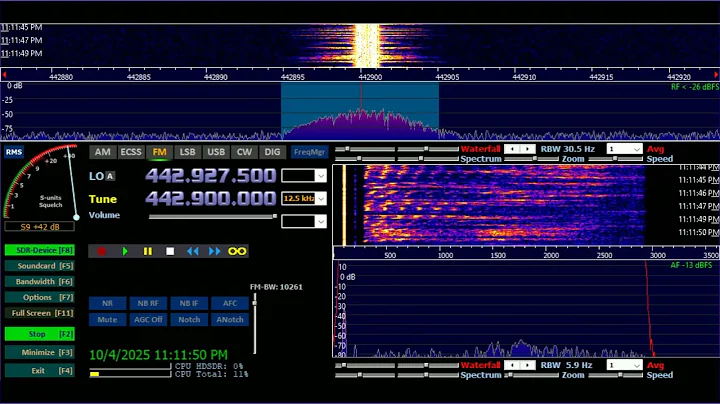
Task: Click left arrow of lower Waterfall stepper
Action: (x=512, y=365)
